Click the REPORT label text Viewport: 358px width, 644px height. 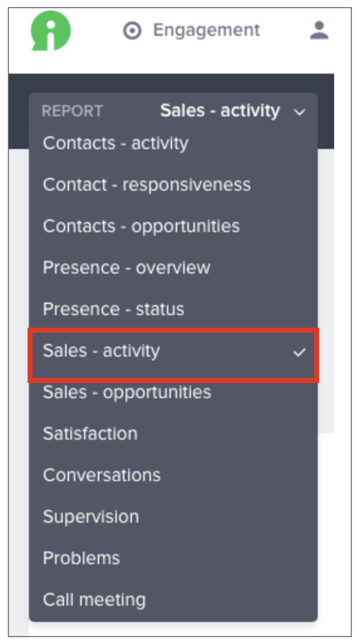pos(72,111)
